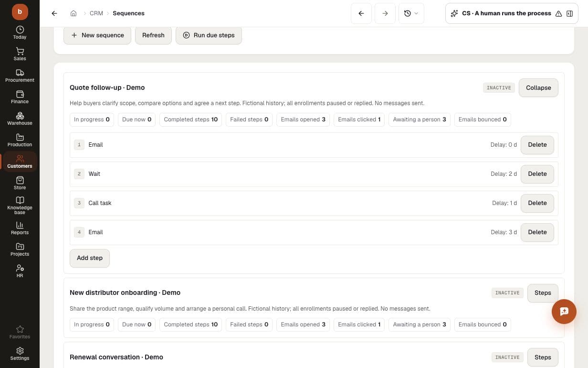Screen dimensions: 588x368
Task: Click Quote follow-up 'Awaiting a person 3' chip
Action: coord(420,119)
